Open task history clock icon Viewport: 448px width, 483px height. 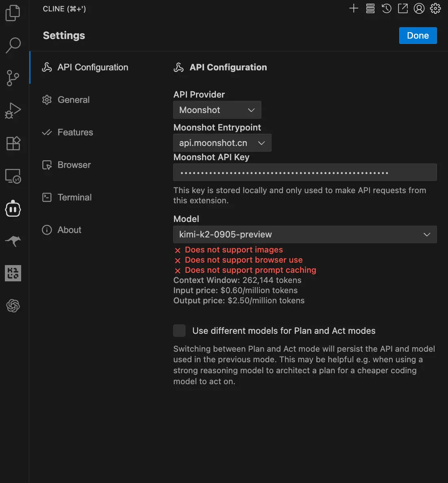point(386,8)
